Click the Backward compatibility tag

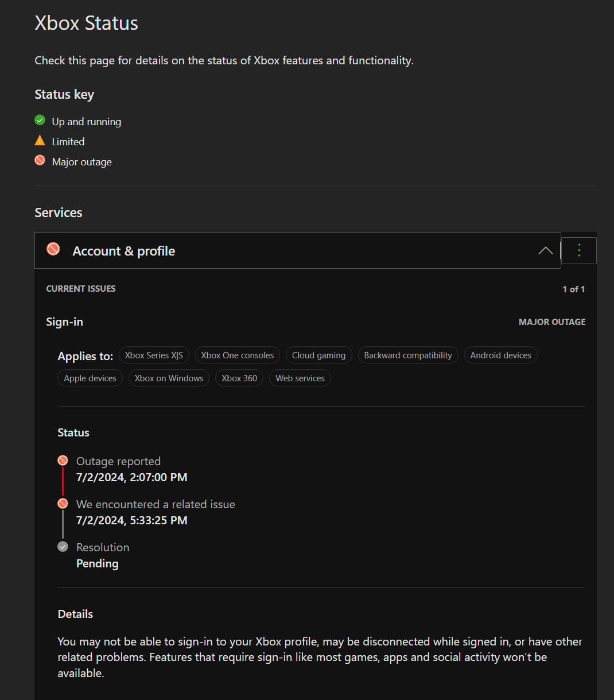[x=408, y=355]
